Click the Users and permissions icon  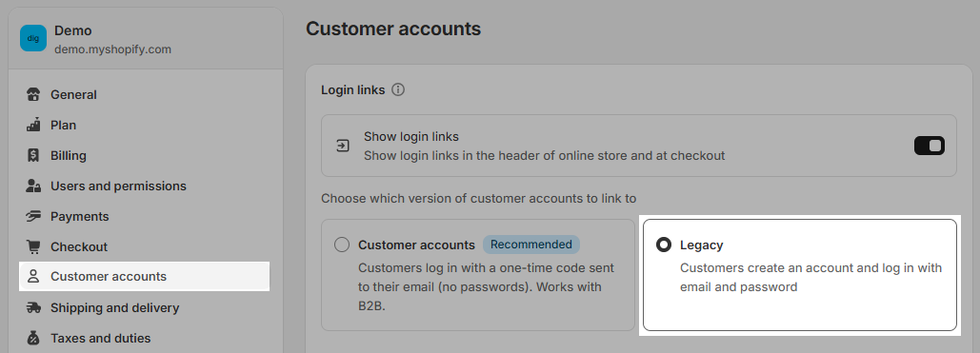[33, 186]
